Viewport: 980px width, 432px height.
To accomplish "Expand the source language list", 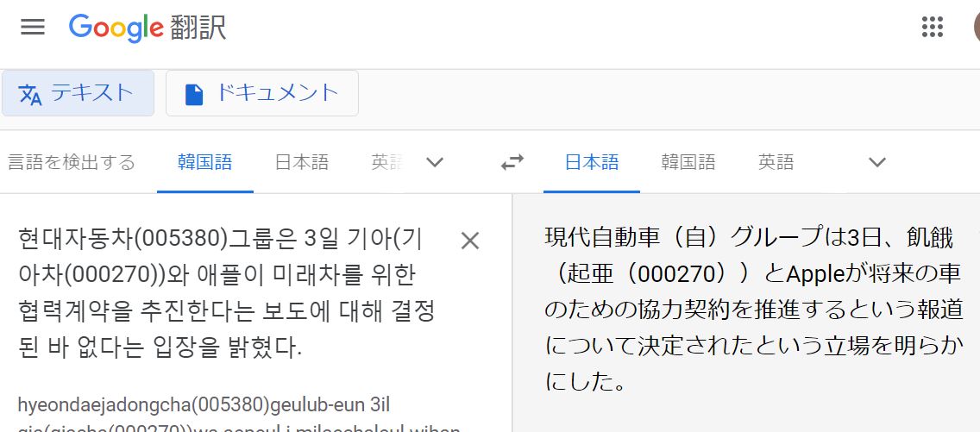I will (435, 162).
